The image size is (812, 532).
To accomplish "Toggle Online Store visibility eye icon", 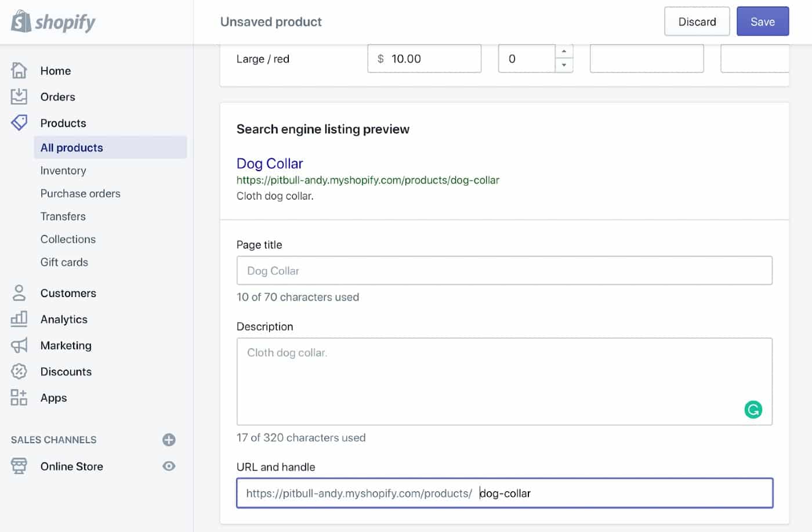I will pyautogui.click(x=168, y=466).
